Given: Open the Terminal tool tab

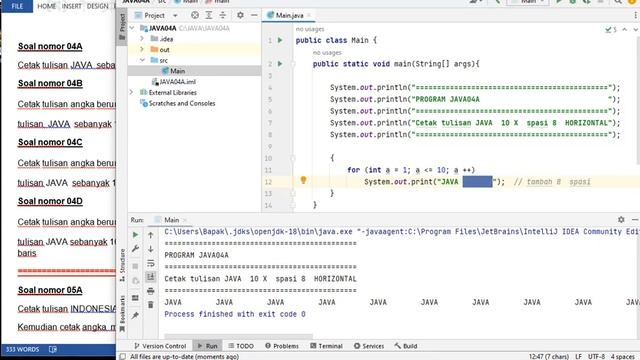Looking at the screenshot, I should tap(326, 346).
